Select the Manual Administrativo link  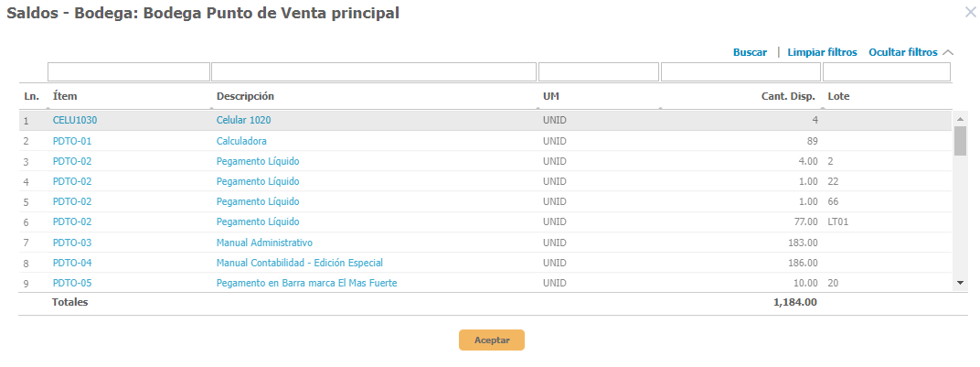pyautogui.click(x=264, y=243)
